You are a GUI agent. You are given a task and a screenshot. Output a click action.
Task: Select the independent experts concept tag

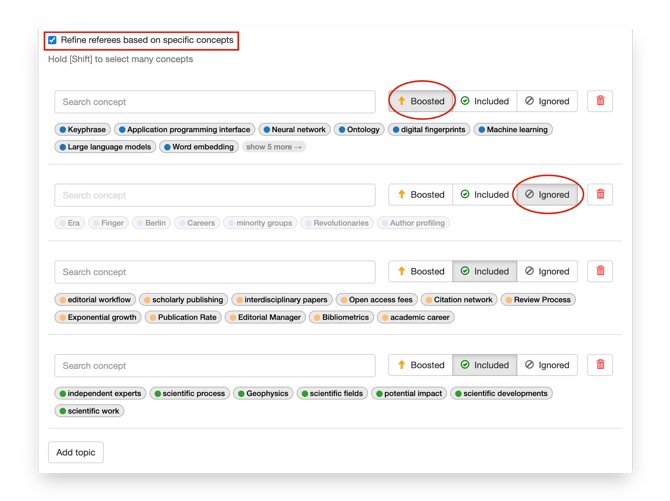[x=100, y=394]
